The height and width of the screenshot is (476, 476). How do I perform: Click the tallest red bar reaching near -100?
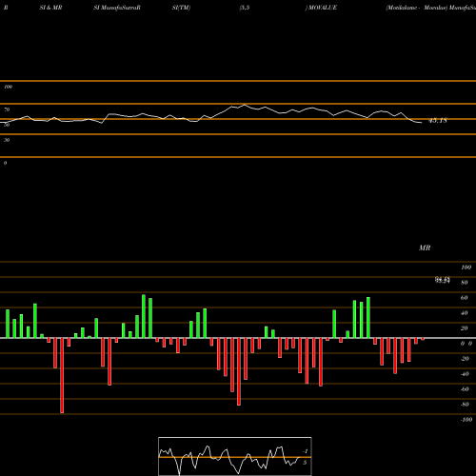coord(62,375)
